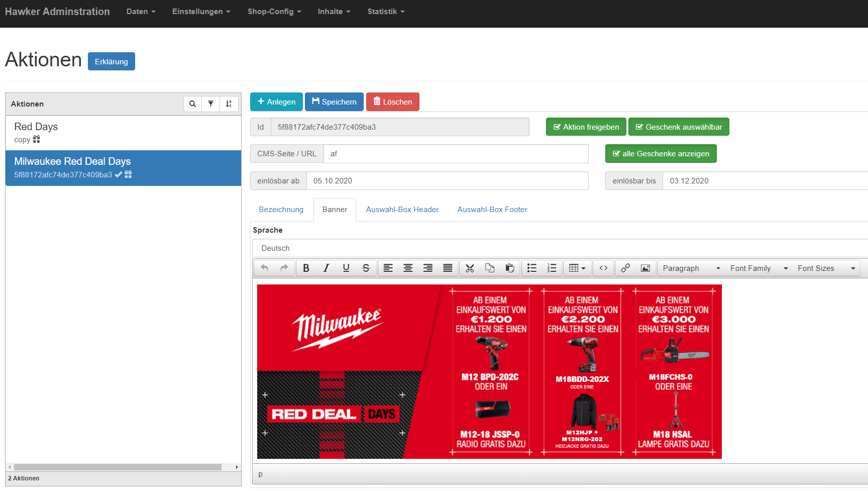Viewport: 868px width, 491px height.
Task: Switch to the Bezeichnung tab
Action: 281,210
